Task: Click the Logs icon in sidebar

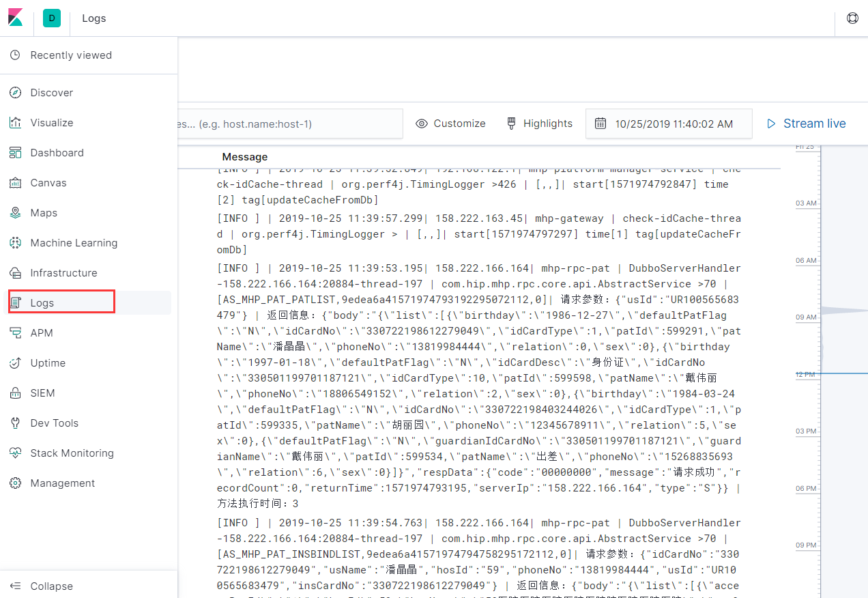Action: pyautogui.click(x=16, y=303)
